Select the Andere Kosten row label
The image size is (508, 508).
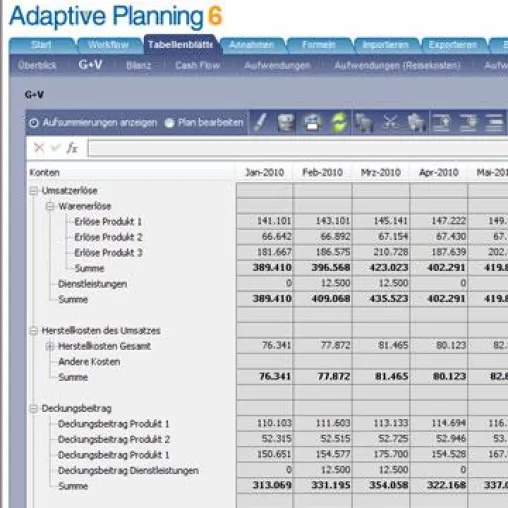[x=89, y=362]
